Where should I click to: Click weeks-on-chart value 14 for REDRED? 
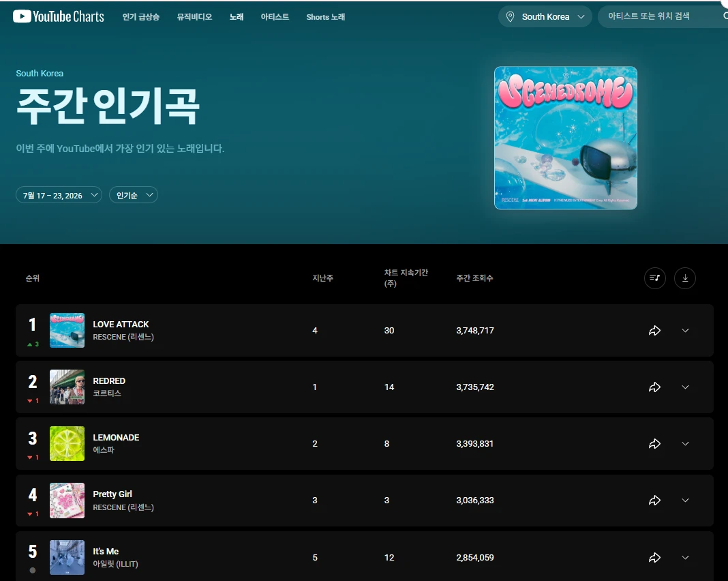tap(389, 387)
